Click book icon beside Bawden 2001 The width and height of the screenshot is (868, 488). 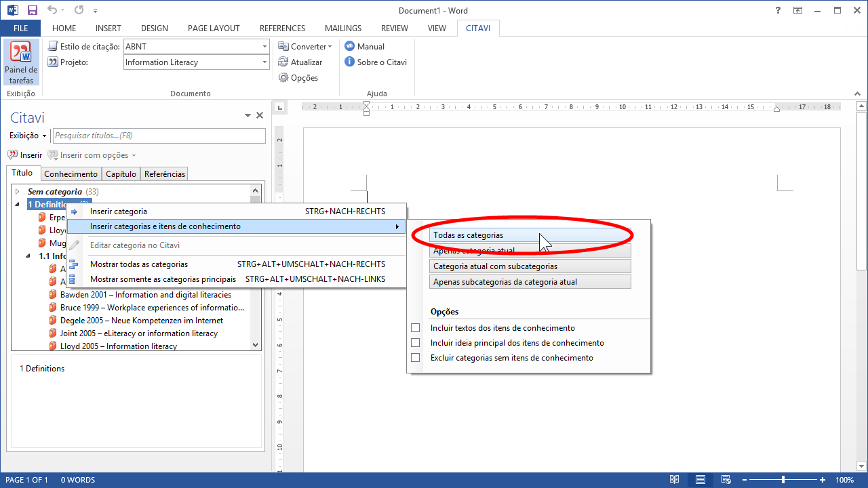click(53, 295)
